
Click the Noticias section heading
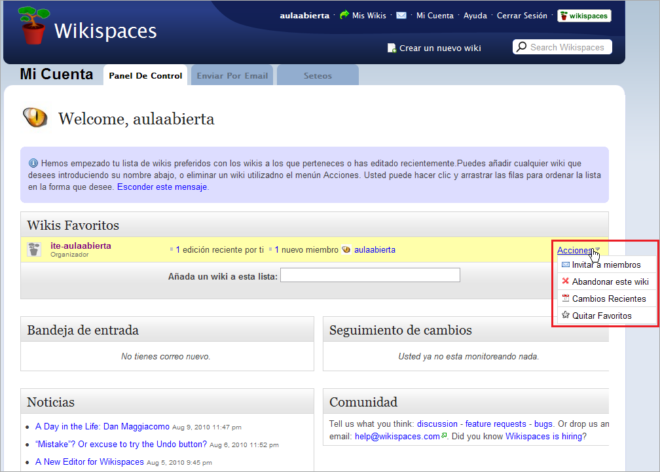pyautogui.click(x=51, y=402)
